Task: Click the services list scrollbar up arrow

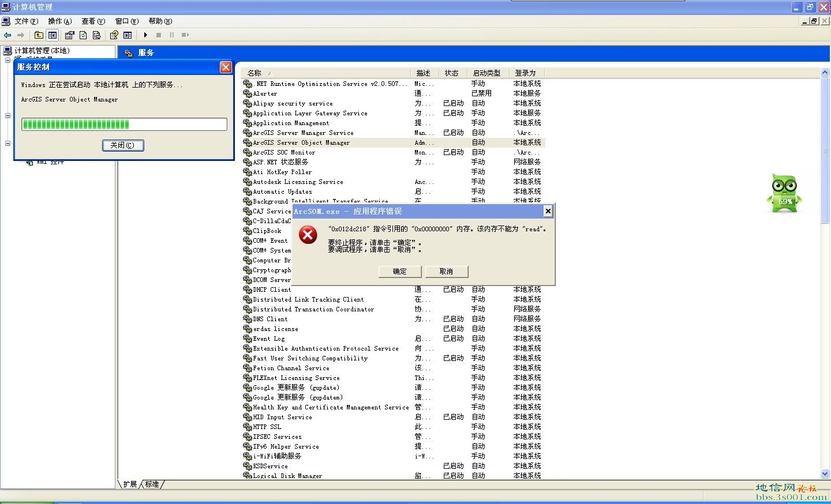Action: click(x=825, y=73)
